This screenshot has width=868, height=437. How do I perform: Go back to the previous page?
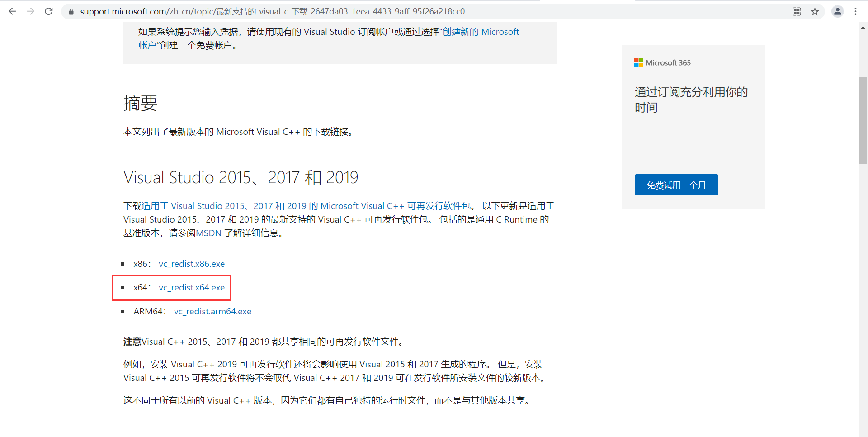click(x=13, y=11)
